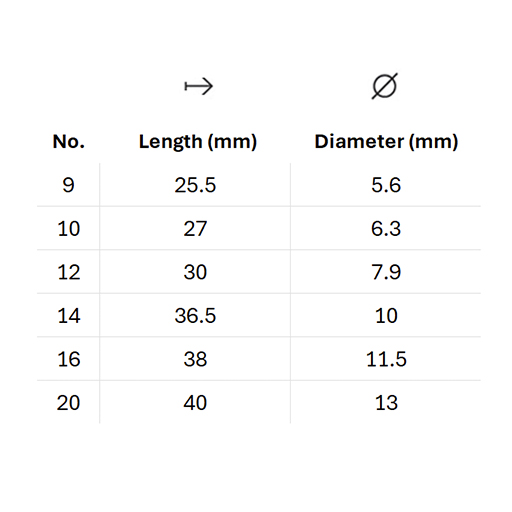Click size number 16 row label
Image resolution: width=512 pixels, height=512 pixels.
click(69, 359)
